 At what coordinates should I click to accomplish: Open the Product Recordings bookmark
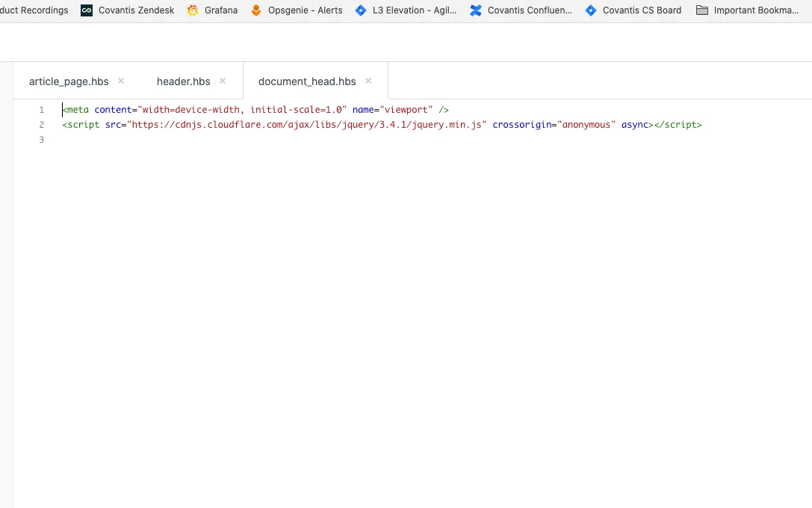point(34,10)
